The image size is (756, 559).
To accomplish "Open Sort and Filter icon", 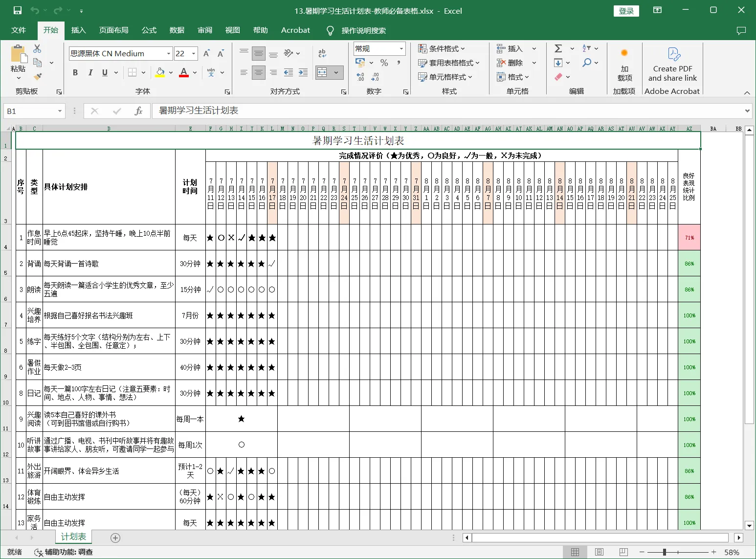I will (x=587, y=48).
